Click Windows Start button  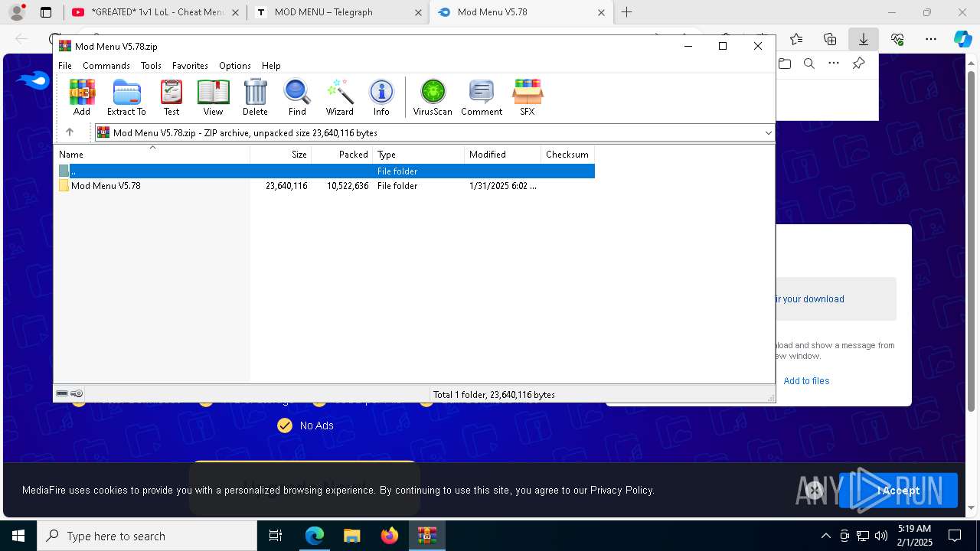(18, 536)
